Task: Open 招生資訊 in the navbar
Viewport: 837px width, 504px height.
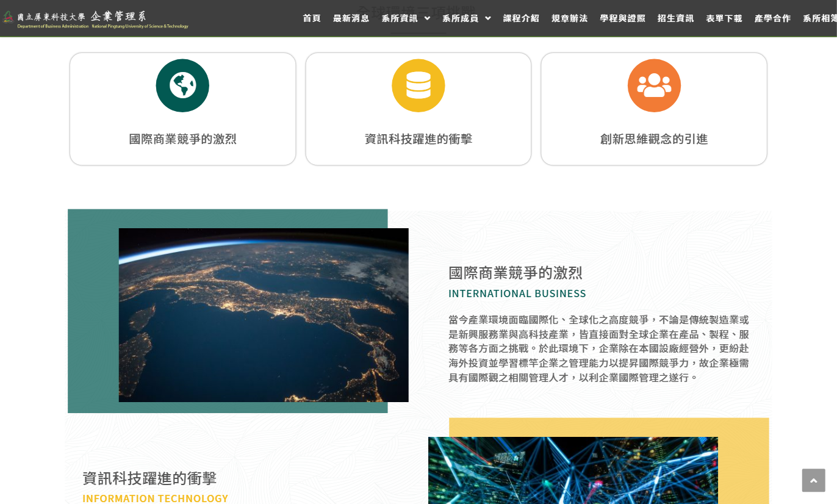Action: click(675, 18)
